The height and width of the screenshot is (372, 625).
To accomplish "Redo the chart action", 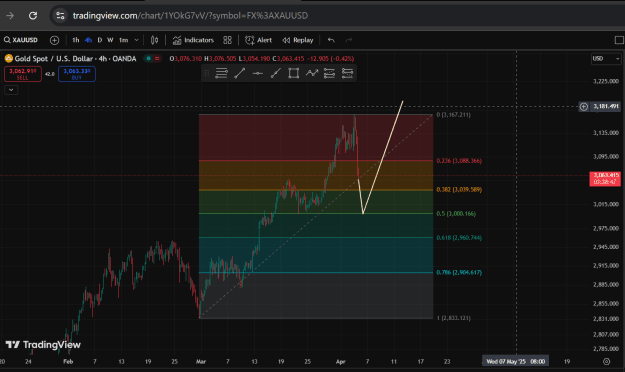I will [349, 40].
